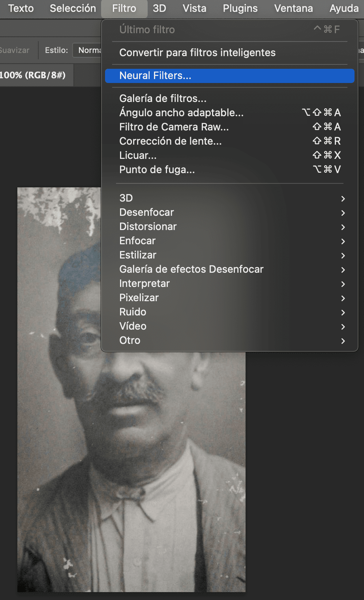Close the open Filtro menu
Screen dimensions: 364x600
(124, 8)
